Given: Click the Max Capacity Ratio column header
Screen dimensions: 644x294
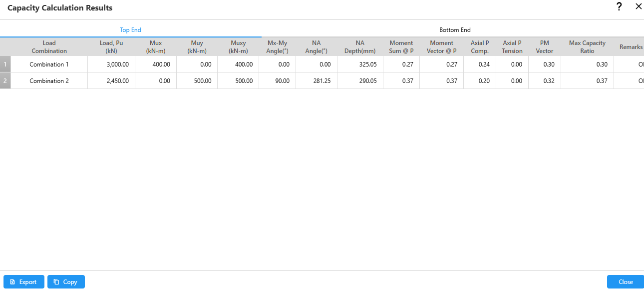Looking at the screenshot, I should tap(587, 47).
